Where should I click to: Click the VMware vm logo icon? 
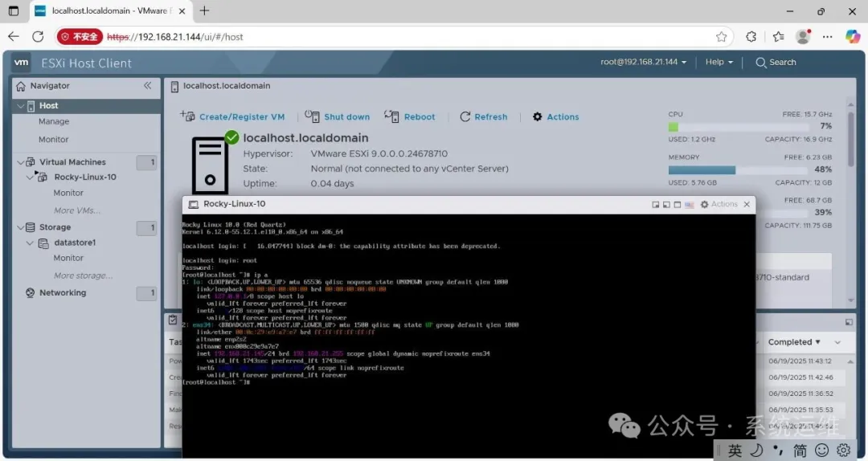(x=21, y=63)
